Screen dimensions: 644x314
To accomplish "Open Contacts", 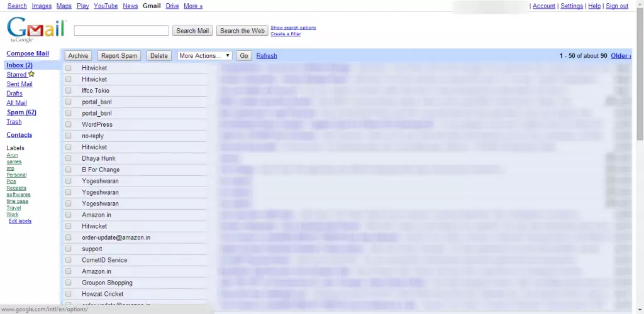I will point(19,135).
